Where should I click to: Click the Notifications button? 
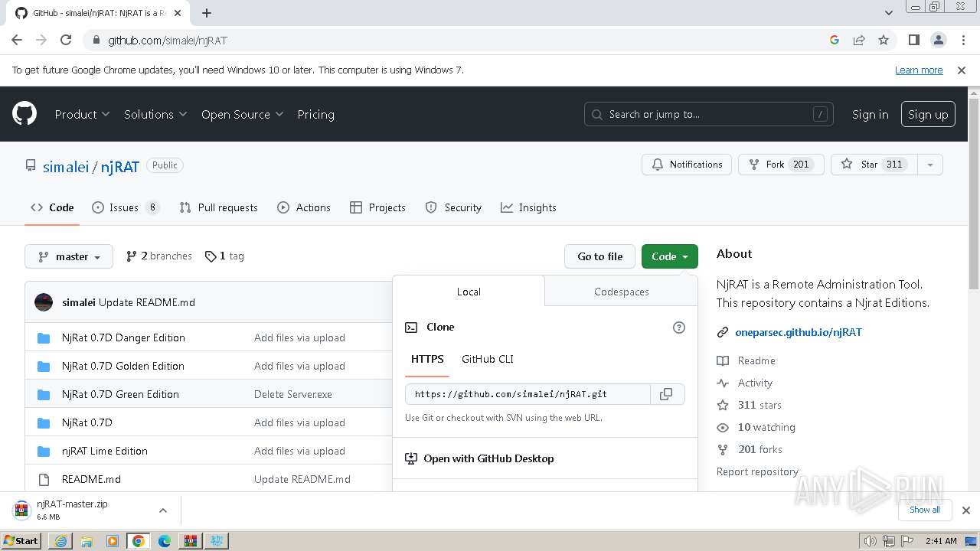coord(687,165)
